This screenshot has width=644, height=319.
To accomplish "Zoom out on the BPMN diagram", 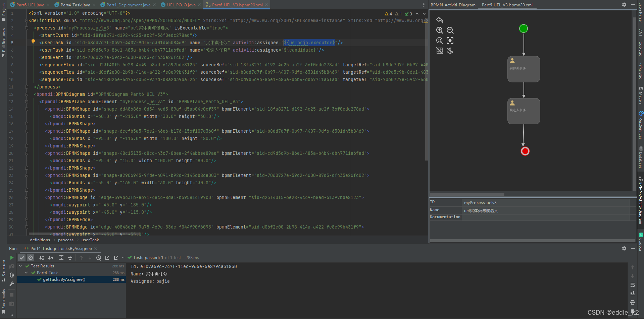I will 450,30.
